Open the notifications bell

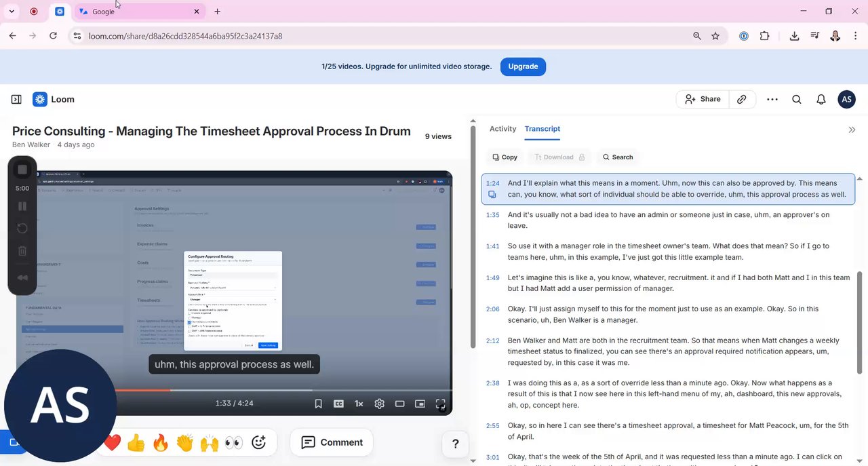pyautogui.click(x=821, y=99)
